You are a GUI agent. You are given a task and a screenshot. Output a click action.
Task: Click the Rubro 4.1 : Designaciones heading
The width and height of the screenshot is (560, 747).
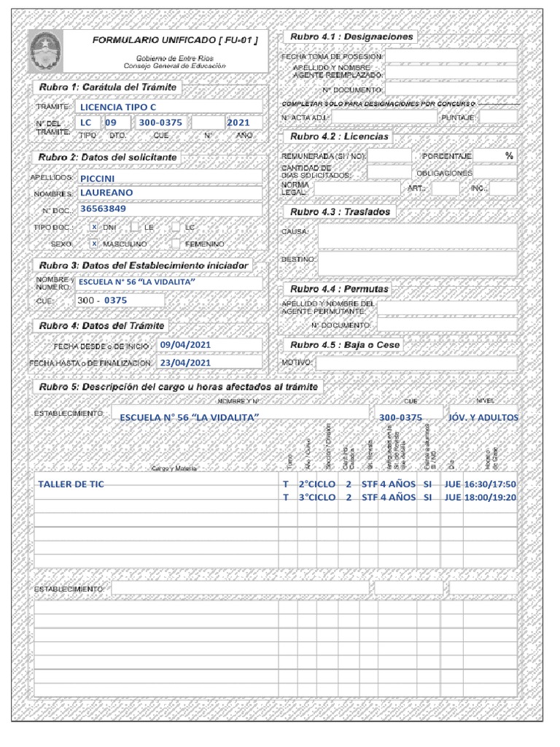[351, 36]
